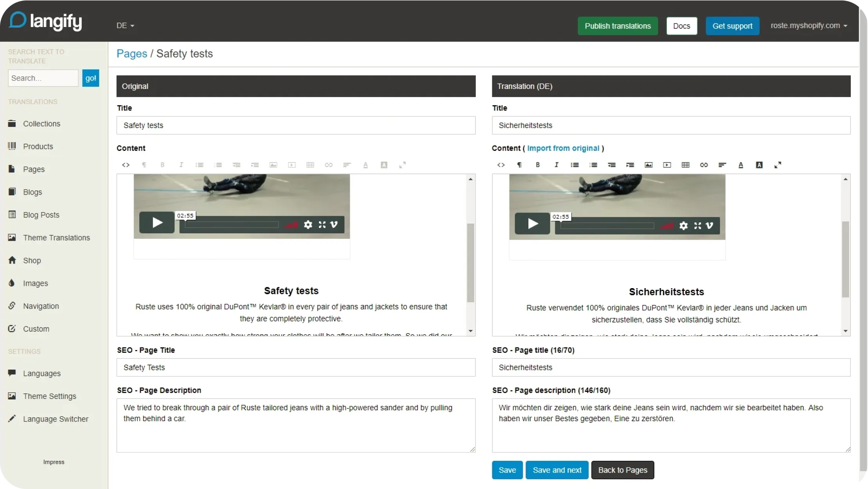Open Theme Translations in sidebar

click(56, 238)
